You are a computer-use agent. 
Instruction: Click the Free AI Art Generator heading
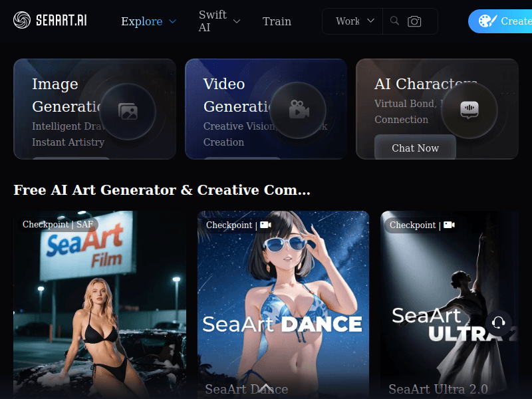(162, 190)
